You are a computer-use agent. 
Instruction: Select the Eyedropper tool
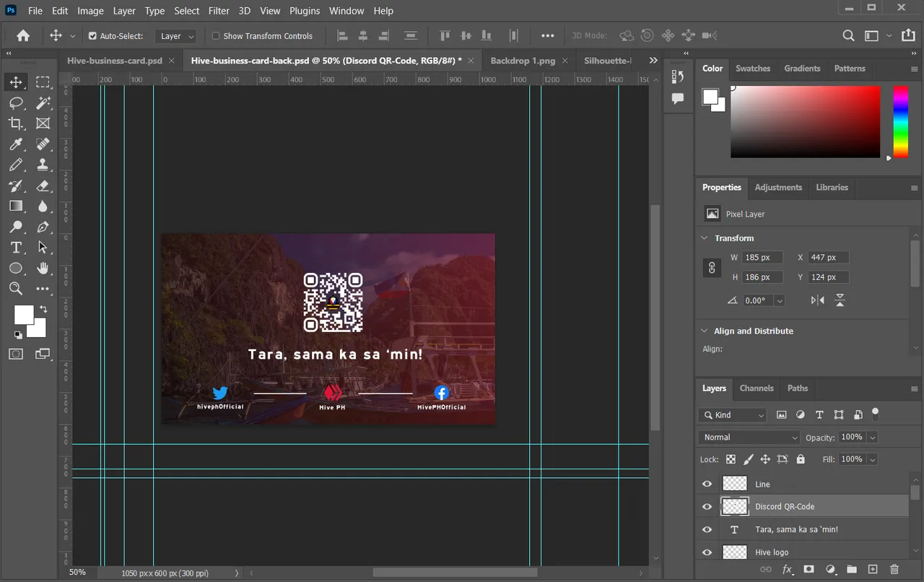point(16,144)
